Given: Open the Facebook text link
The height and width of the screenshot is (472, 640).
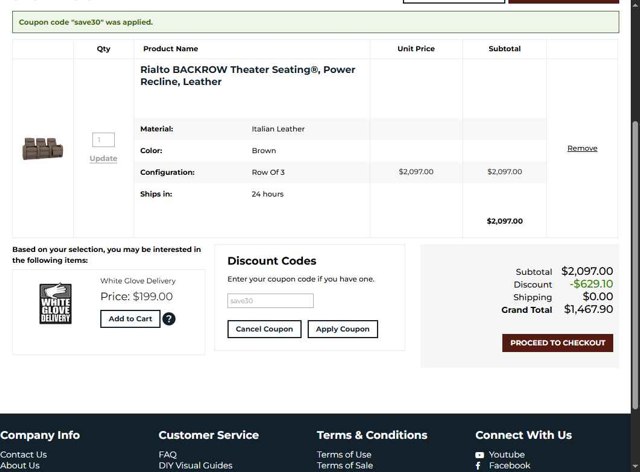Looking at the screenshot, I should tap(509, 465).
